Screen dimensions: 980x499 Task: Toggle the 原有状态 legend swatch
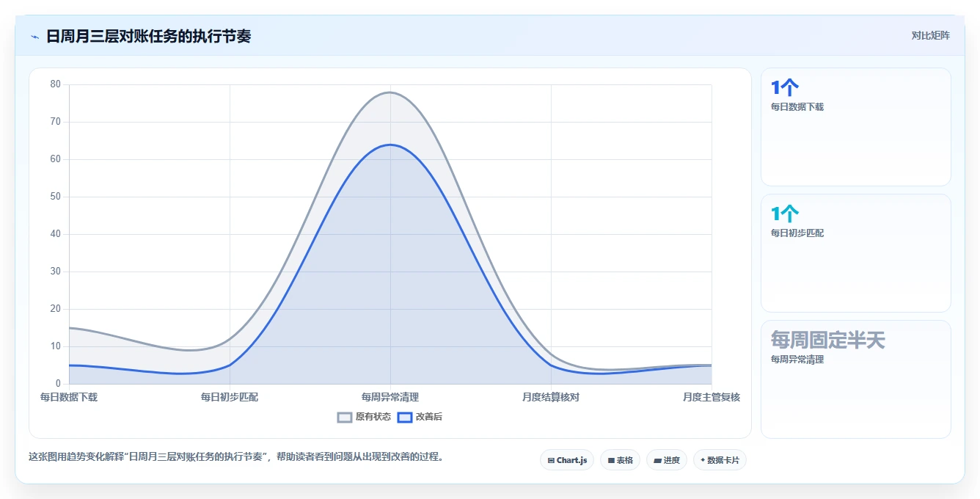[x=345, y=417]
